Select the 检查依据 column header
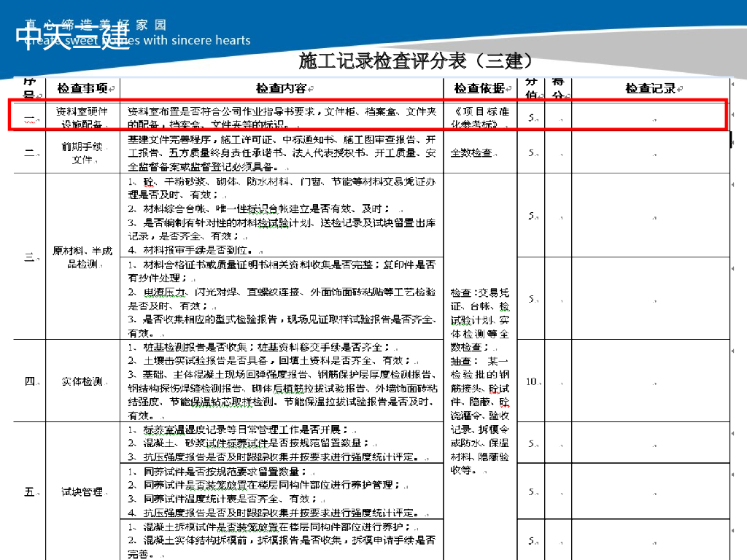747x560 pixels. 480,88
